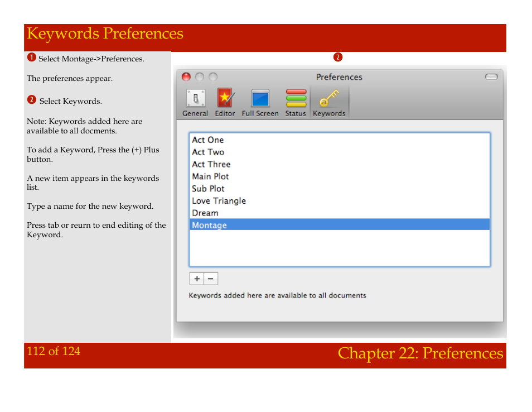532x412 pixels.
Task: Open the Editor preferences pane
Action: 225,103
